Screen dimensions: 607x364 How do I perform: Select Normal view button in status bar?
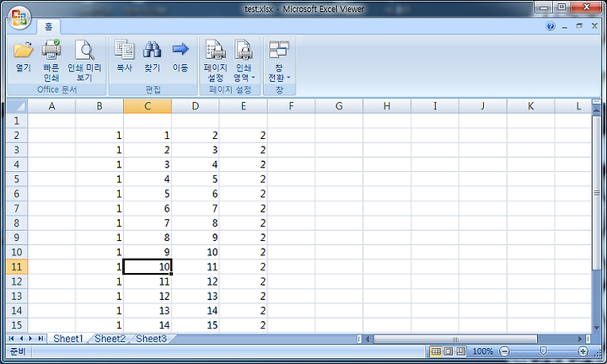(x=436, y=351)
